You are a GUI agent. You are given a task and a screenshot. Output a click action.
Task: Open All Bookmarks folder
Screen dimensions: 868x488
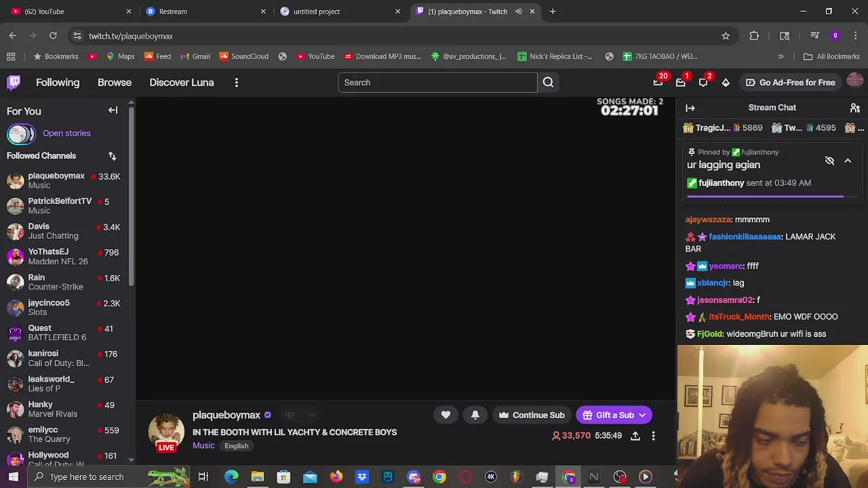[x=831, y=56]
